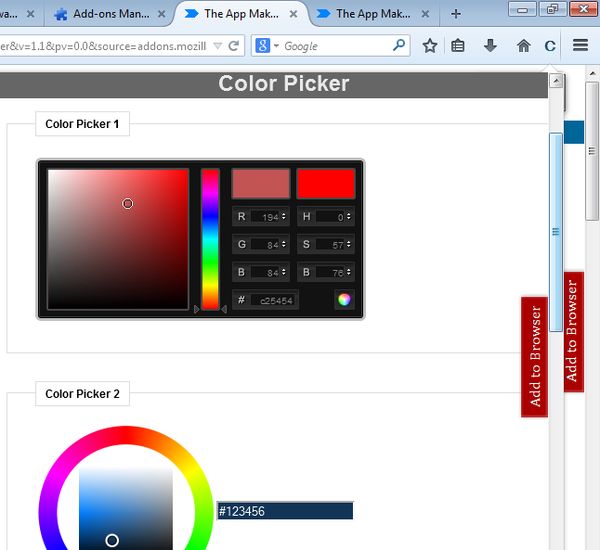Switch to the second The App Maker tab
This screenshot has height=550, width=600.
(373, 14)
